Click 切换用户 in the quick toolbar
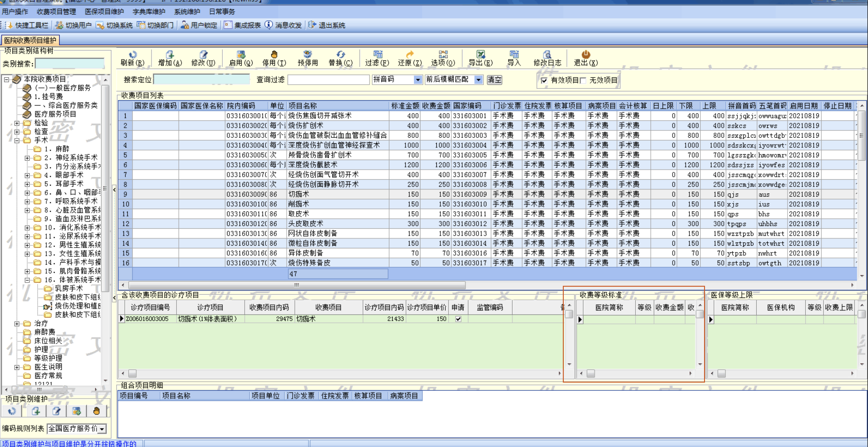The image size is (868, 447). 74,25
